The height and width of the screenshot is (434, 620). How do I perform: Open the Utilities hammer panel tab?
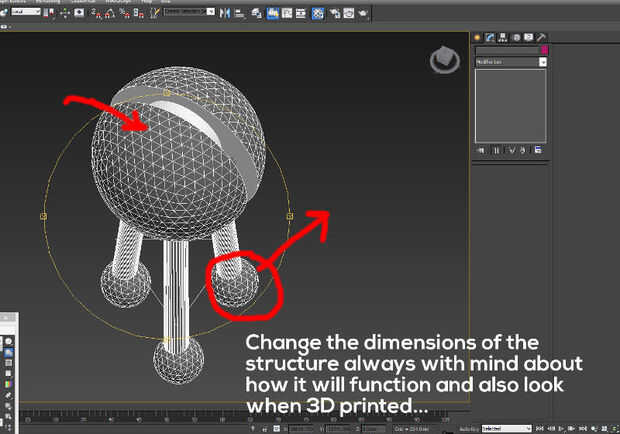tap(541, 37)
